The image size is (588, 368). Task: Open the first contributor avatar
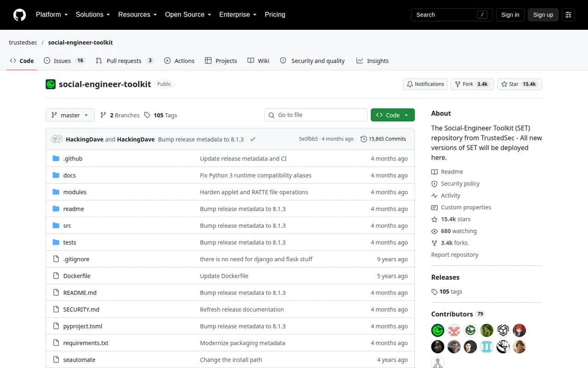[x=438, y=330]
